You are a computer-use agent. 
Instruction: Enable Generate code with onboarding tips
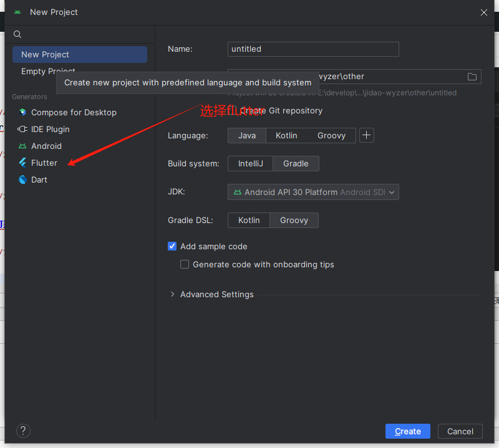185,265
